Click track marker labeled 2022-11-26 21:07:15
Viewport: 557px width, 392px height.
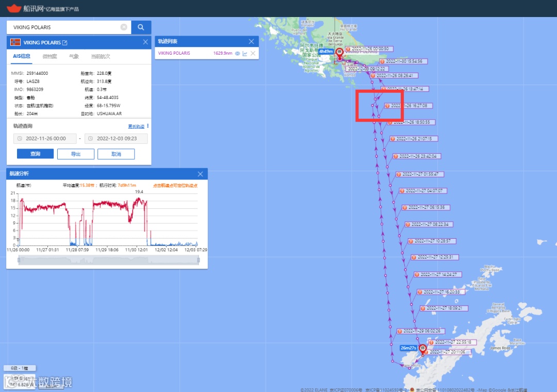(414, 139)
